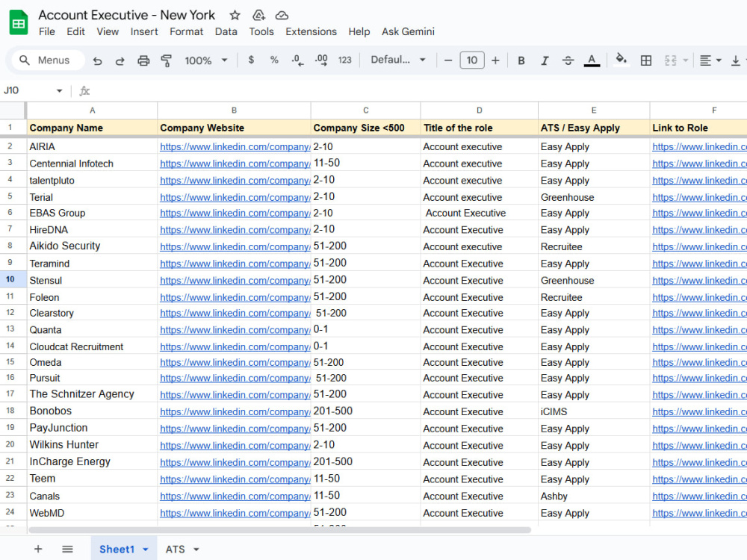Image resolution: width=747 pixels, height=560 pixels.
Task: Click the horizontal scrollbar
Action: pos(279,530)
